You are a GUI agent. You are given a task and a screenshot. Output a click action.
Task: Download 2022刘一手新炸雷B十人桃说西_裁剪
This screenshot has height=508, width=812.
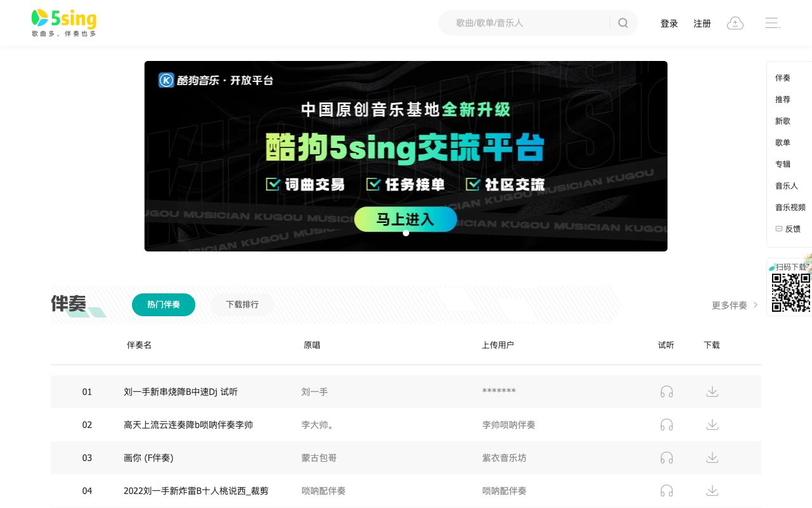(x=712, y=491)
